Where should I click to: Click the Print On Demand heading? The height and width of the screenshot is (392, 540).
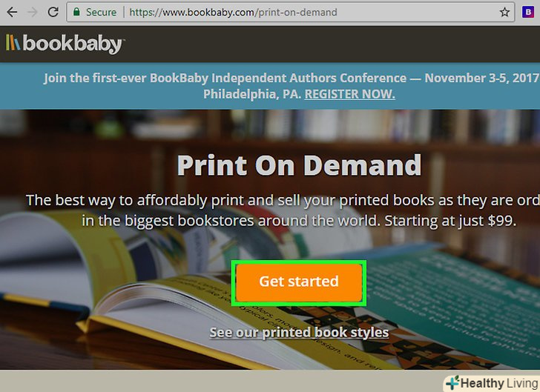tap(299, 165)
